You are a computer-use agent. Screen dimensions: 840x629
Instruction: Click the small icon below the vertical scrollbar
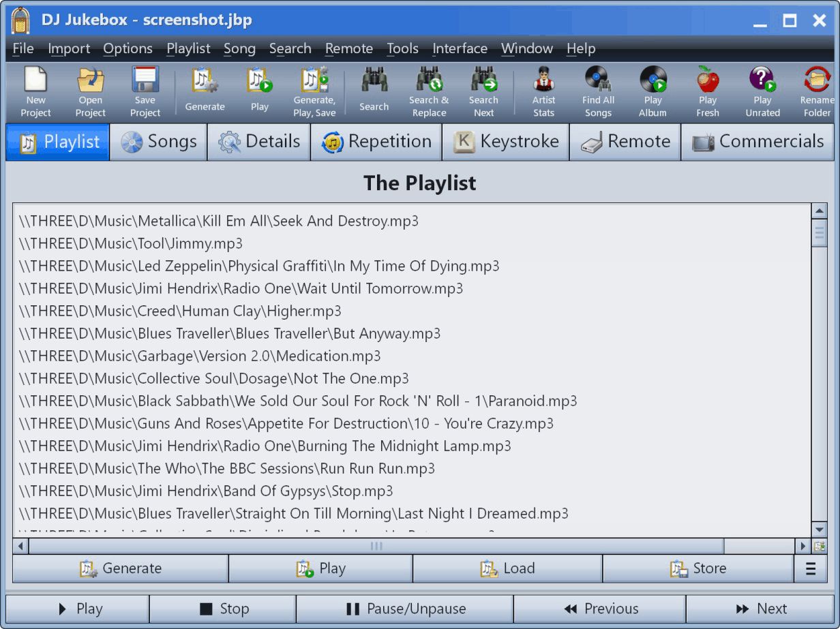point(820,546)
